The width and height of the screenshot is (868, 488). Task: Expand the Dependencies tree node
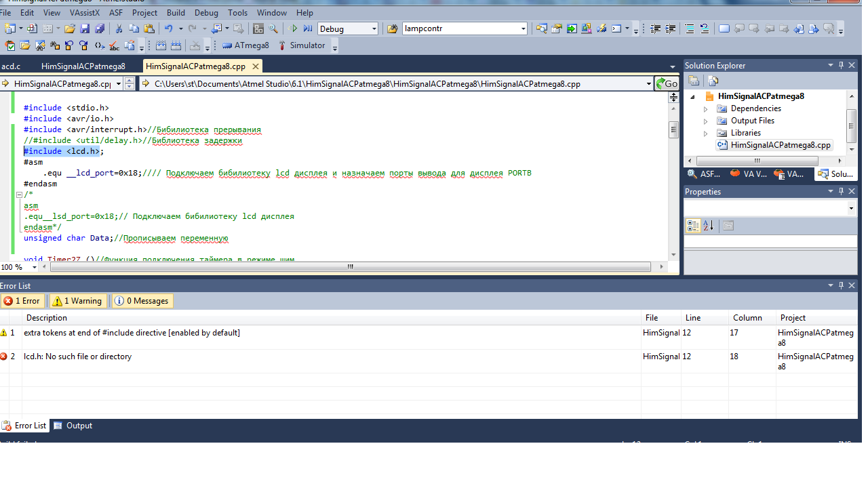tap(705, 109)
